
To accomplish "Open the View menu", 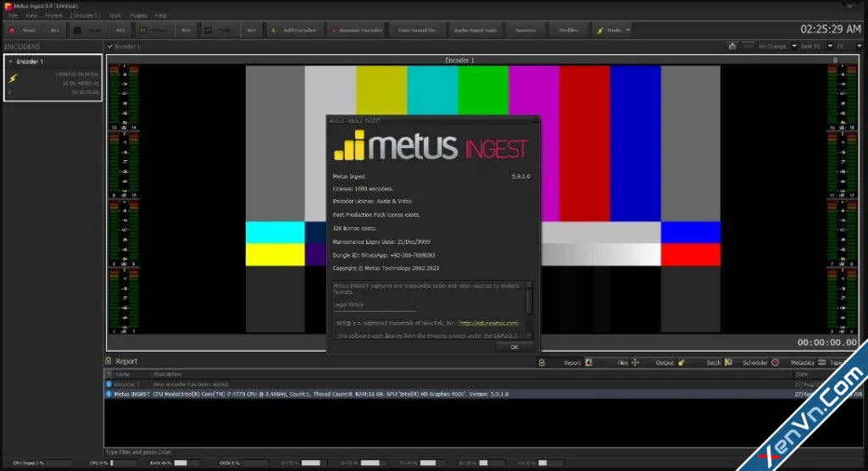I will pyautogui.click(x=31, y=15).
